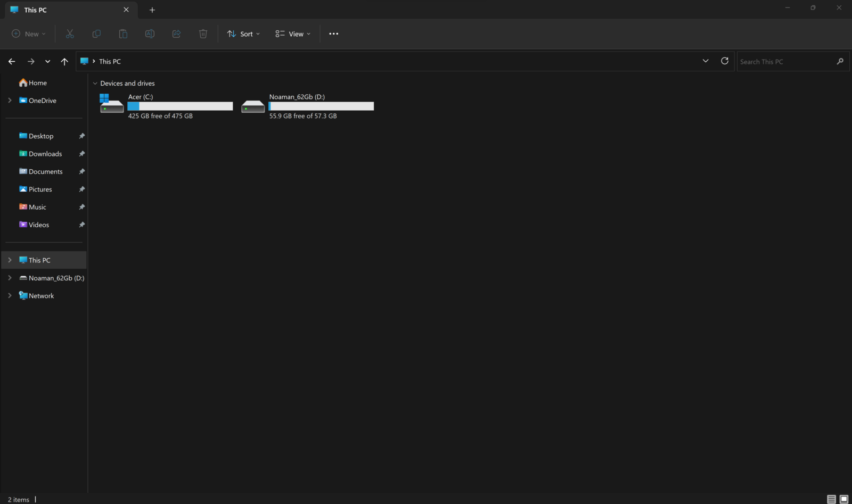Click the Cut scissors icon
The width and height of the screenshot is (852, 504).
tap(70, 34)
